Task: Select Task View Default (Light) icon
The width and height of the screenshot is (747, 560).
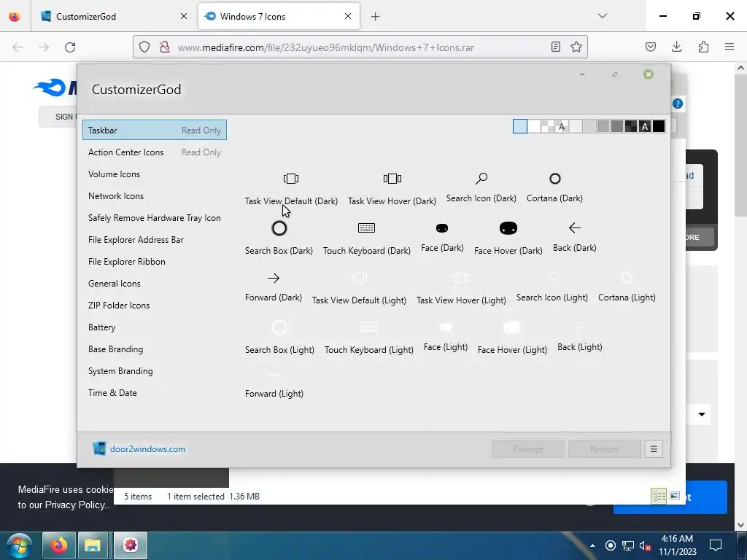Action: (x=359, y=278)
